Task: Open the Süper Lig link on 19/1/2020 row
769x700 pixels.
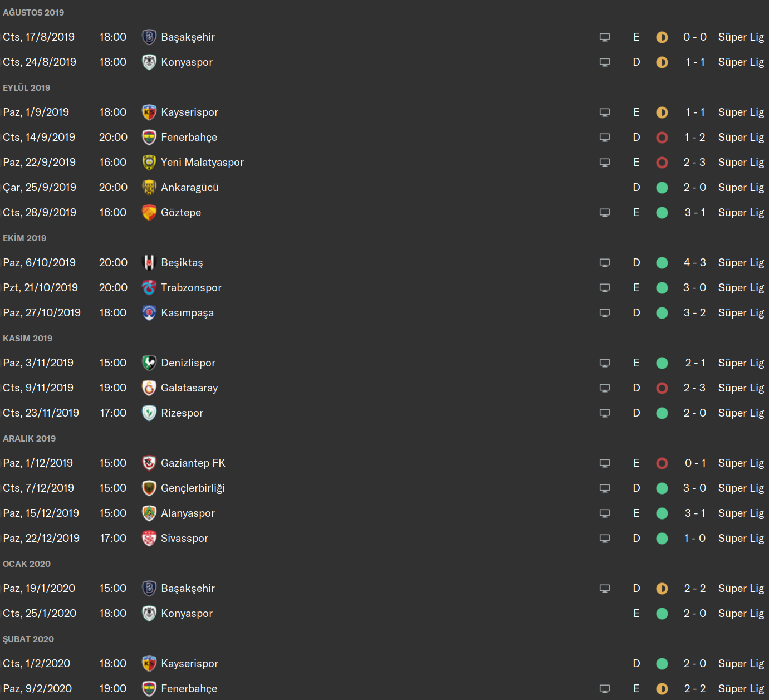Action: [x=741, y=589]
